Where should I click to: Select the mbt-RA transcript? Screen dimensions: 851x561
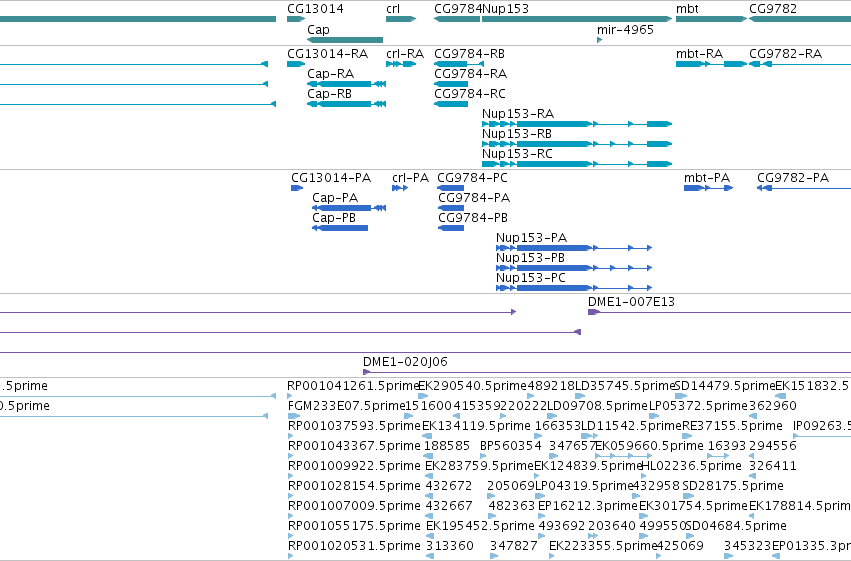point(711,64)
